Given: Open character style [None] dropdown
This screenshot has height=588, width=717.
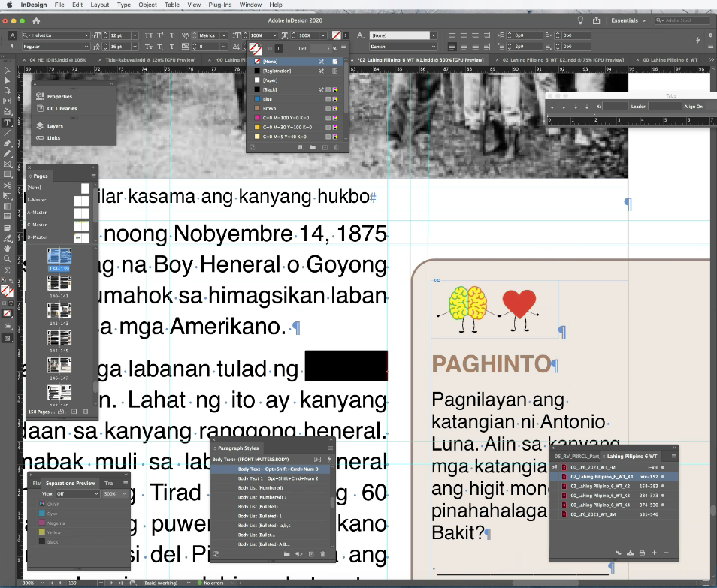Looking at the screenshot, I should tap(434, 35).
